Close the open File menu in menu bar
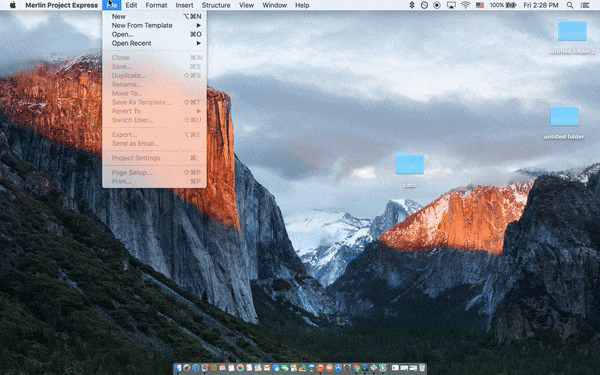 click(112, 5)
